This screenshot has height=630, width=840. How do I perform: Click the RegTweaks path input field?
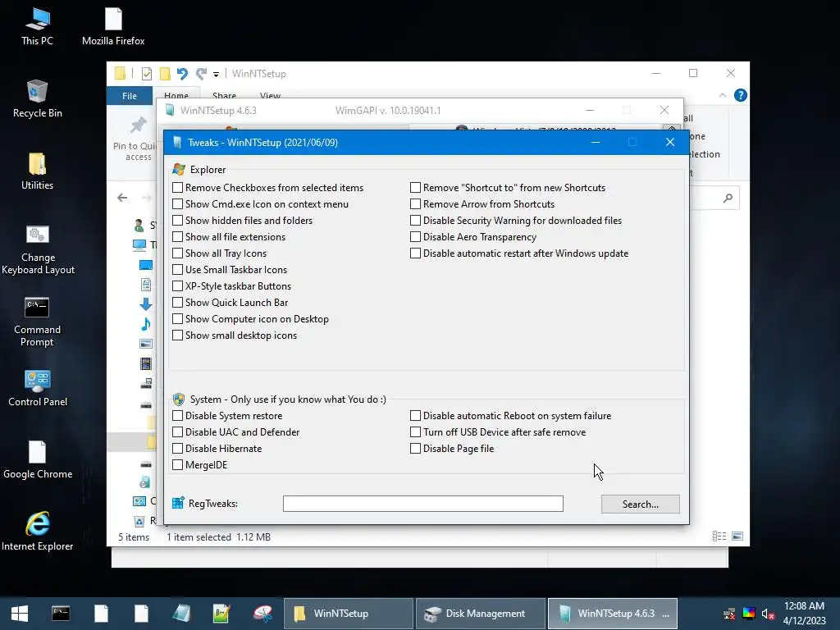tap(423, 504)
